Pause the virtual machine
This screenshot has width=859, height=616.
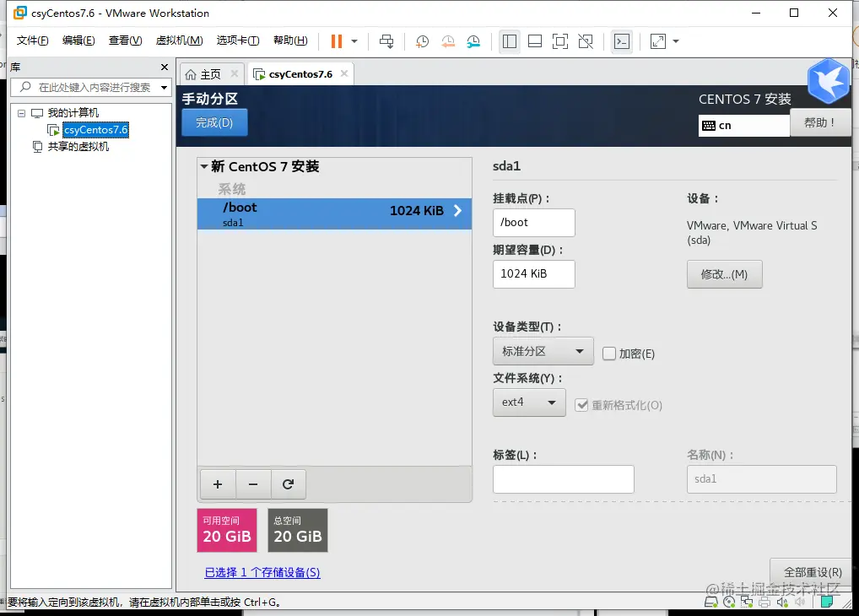pos(337,41)
